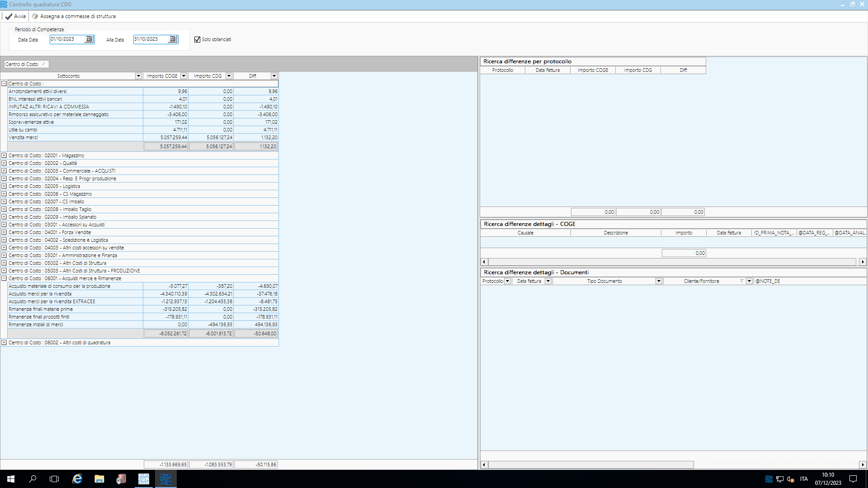868x488 pixels.
Task: Open the Cliente/Fornitore filter dropdown
Action: 749,281
